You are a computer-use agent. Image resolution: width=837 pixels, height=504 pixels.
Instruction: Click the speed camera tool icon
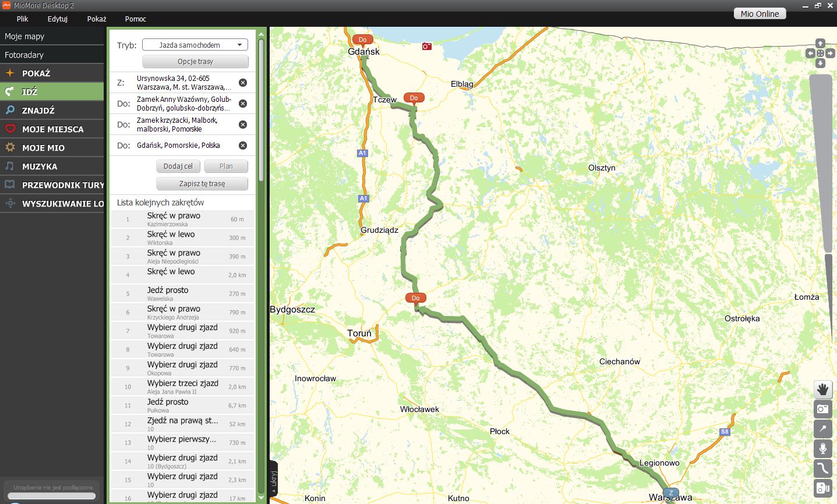pyautogui.click(x=822, y=488)
